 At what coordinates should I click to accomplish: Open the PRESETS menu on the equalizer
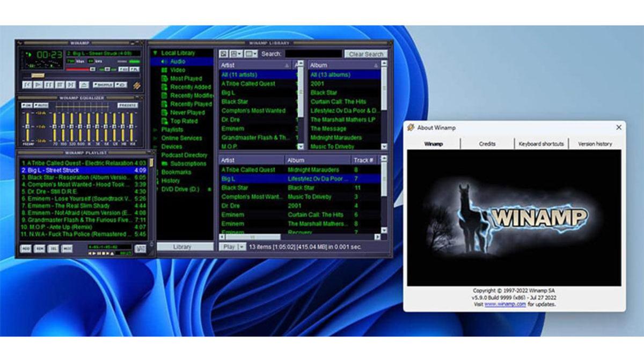click(x=128, y=105)
